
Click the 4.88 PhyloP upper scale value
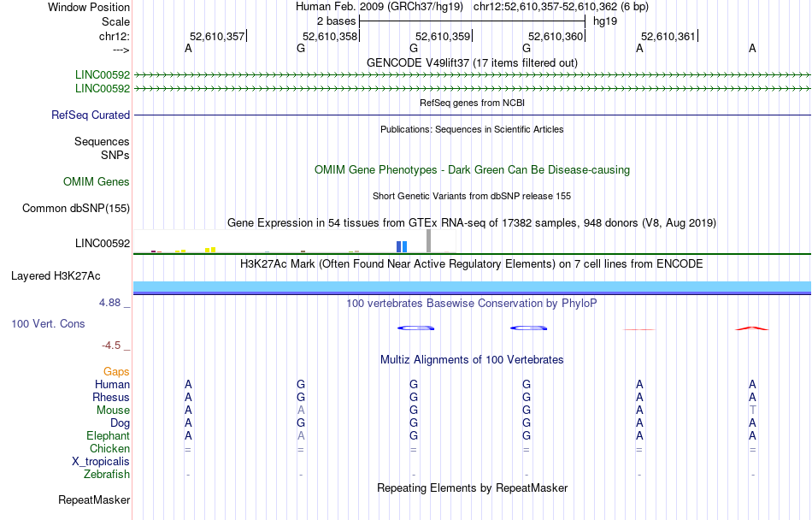[x=109, y=303]
